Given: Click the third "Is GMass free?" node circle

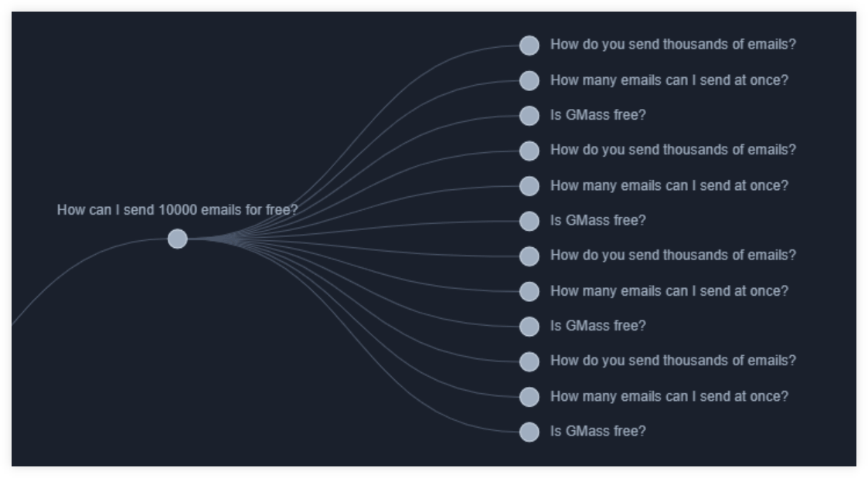Looking at the screenshot, I should (x=529, y=327).
